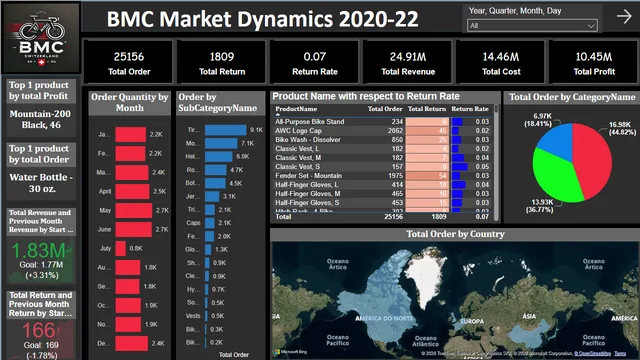The image size is (640, 360).
Task: Select the Fender Set - Mountain row
Action: (382, 176)
